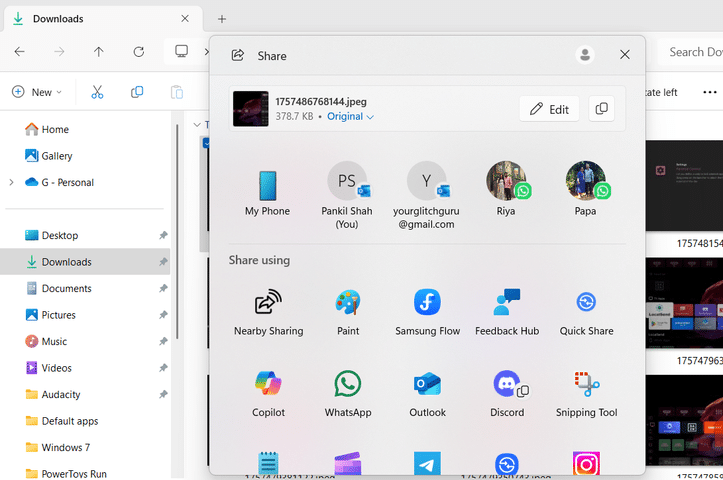Share using Telegram icon
The height and width of the screenshot is (480, 723).
click(x=427, y=463)
